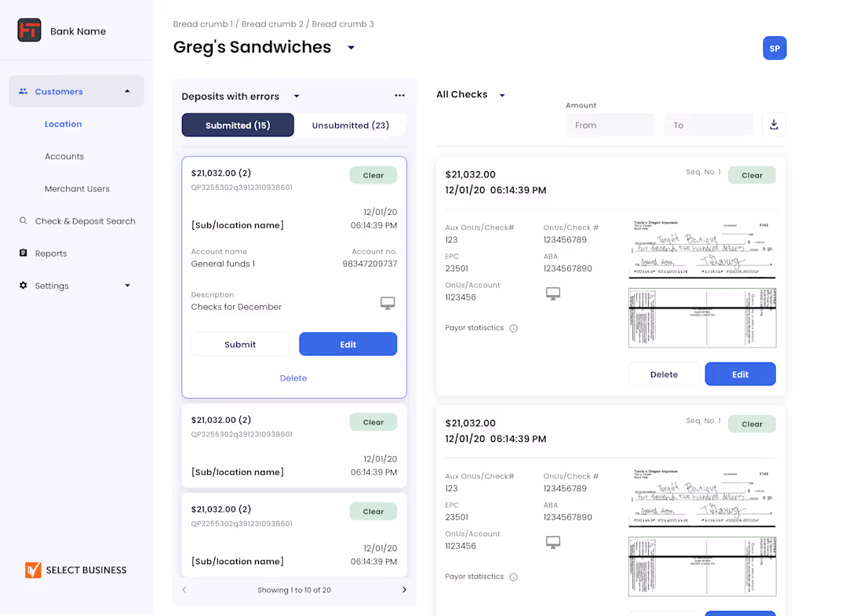
Task: Click Bread crumb 1 link
Action: 203,24
